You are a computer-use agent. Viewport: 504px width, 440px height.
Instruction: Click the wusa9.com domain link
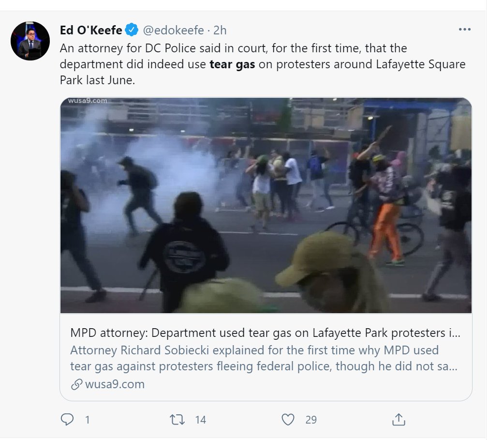(115, 384)
